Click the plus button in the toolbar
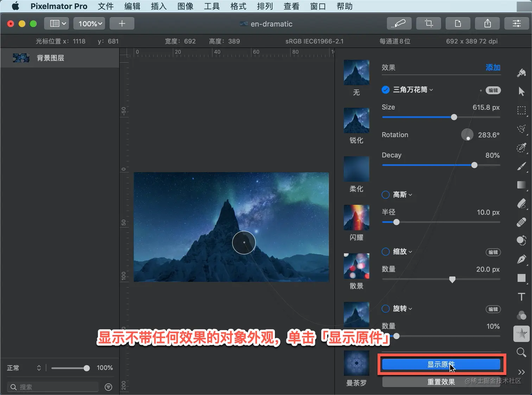Image resolution: width=532 pixels, height=395 pixels. pos(122,24)
